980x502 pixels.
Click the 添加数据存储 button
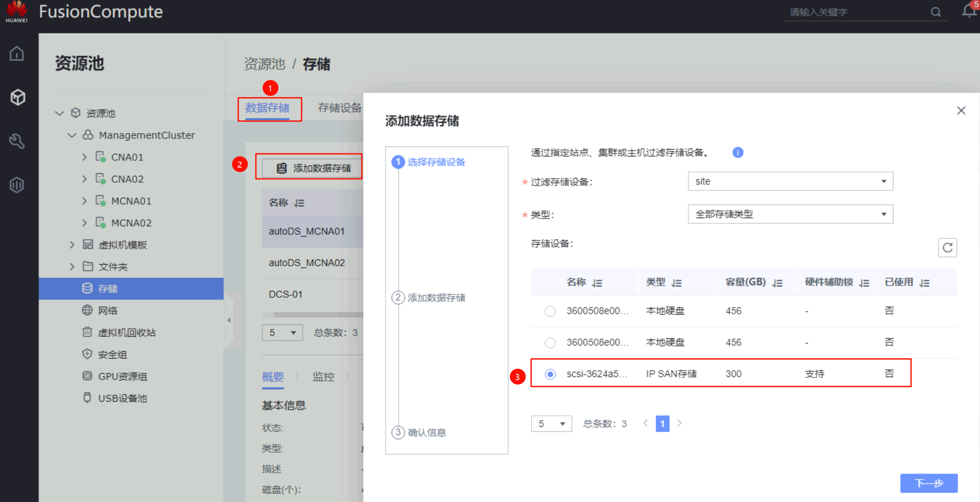tap(314, 168)
